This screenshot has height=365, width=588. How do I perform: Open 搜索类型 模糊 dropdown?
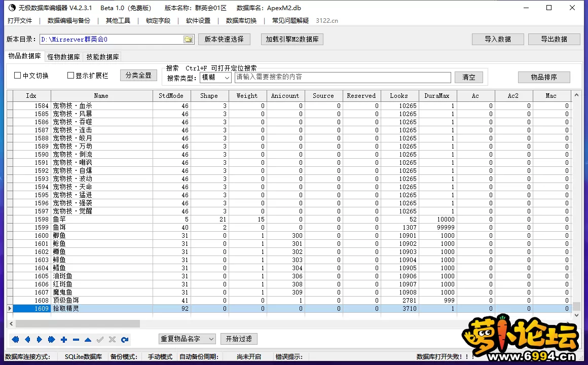click(x=215, y=77)
